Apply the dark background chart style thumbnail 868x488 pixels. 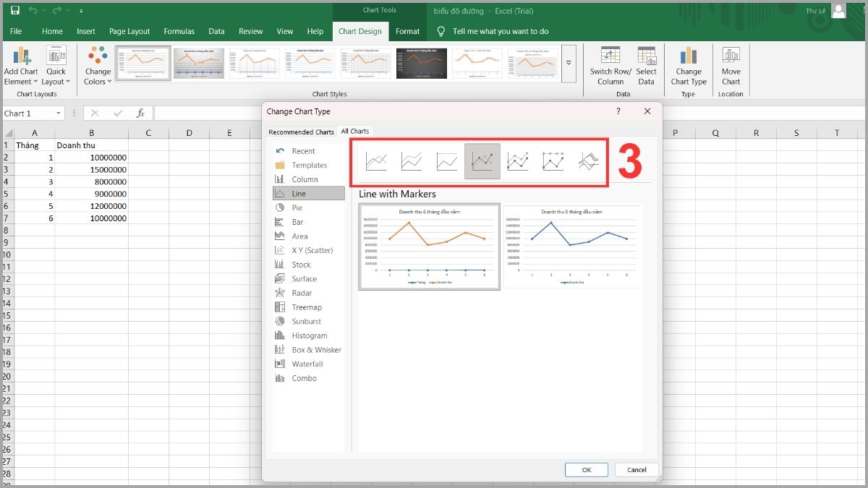pyautogui.click(x=421, y=63)
